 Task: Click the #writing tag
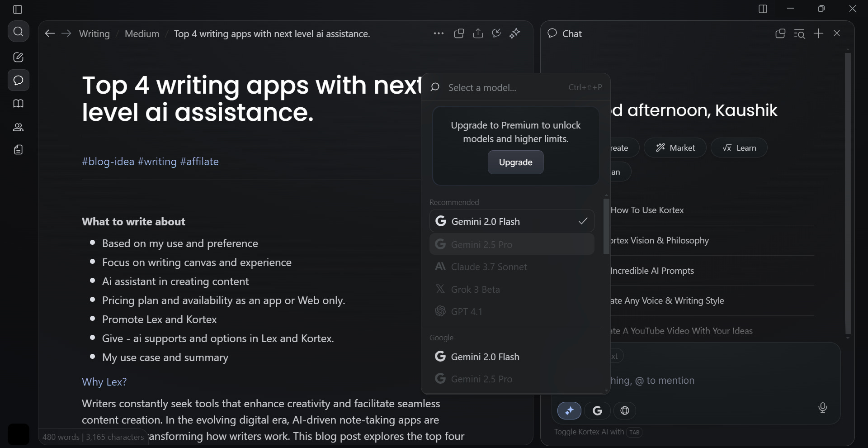click(157, 162)
